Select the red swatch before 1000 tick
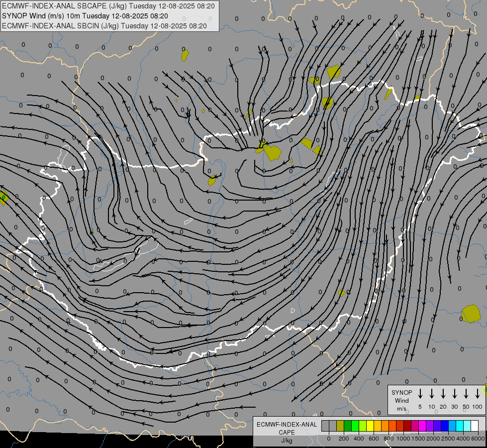 400,426
